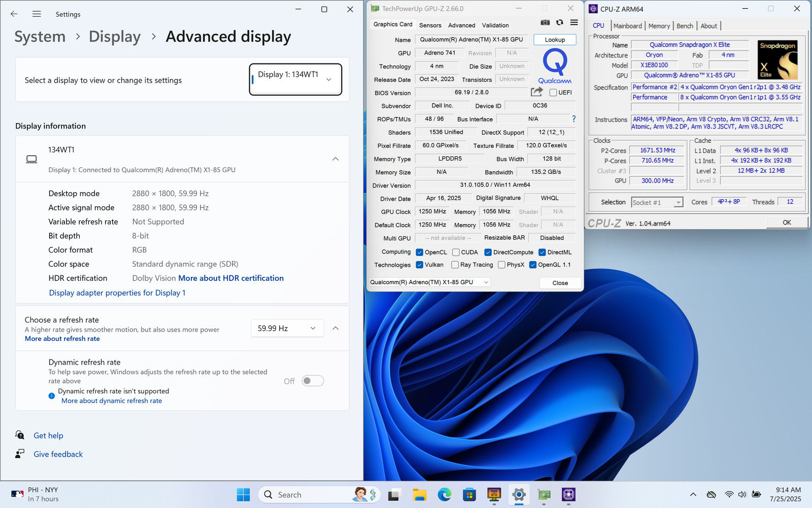Toggle the Vulkan checkbox
Screen dimensions: 812x508
(419, 265)
